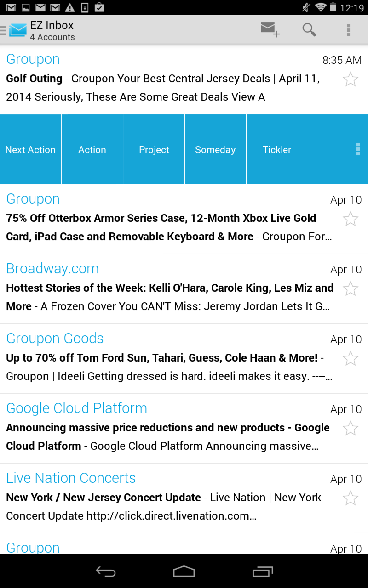Open New York / New Jersey Concert Update
The image size is (368, 588).
[184, 498]
